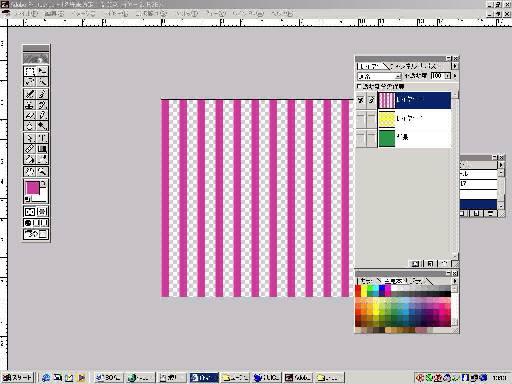Select the Airbrush tool

click(x=30, y=94)
